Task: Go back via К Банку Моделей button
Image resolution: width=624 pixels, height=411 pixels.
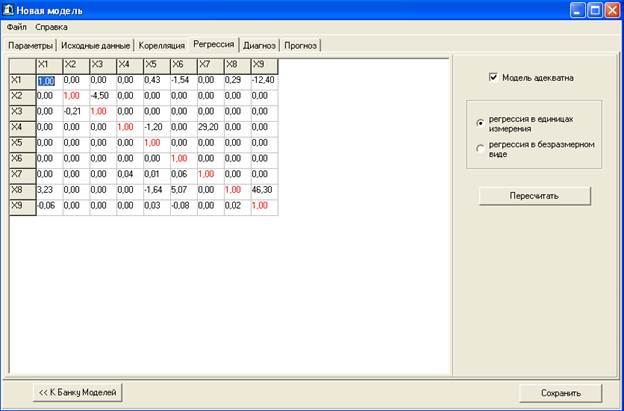Action: pos(78,392)
